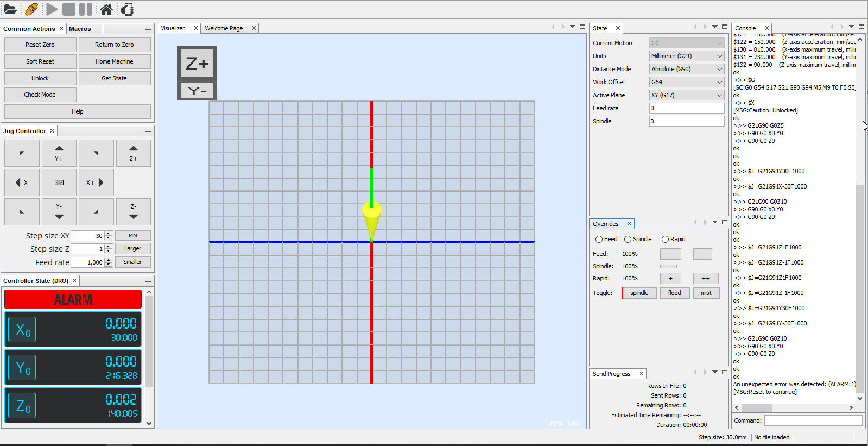Click the red ALARM status bar
868x446 pixels.
73,300
